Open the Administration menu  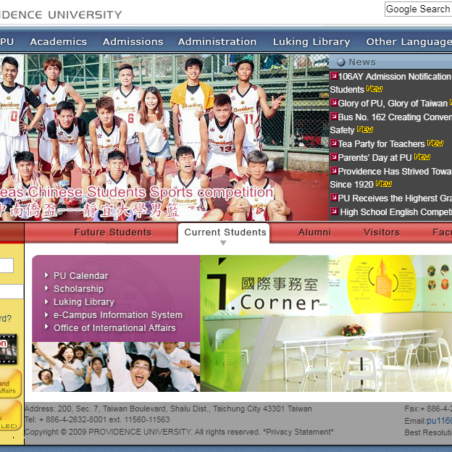tap(217, 42)
